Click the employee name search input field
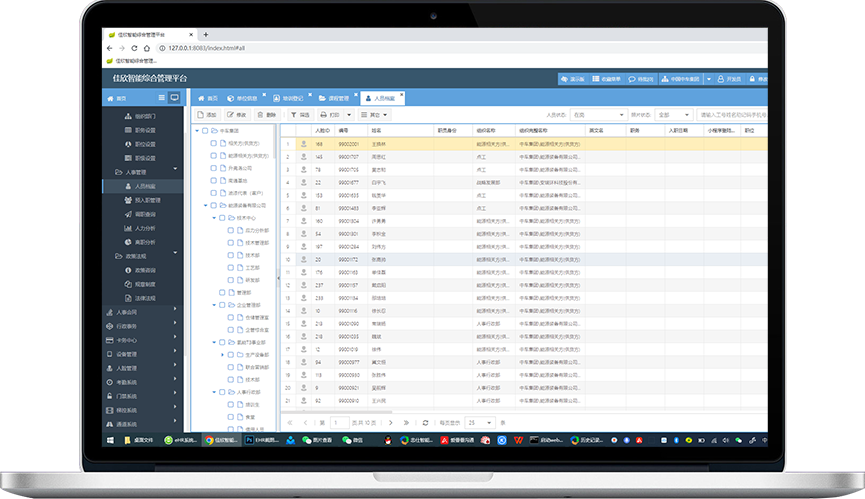Image resolution: width=865 pixels, height=499 pixels. click(732, 115)
